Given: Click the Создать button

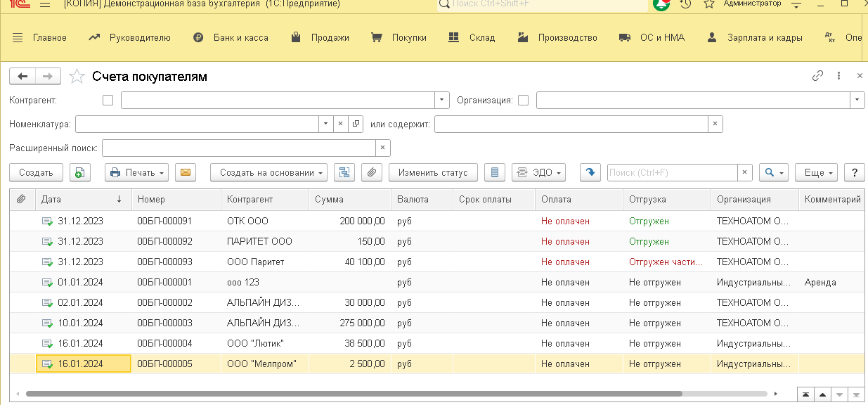Looking at the screenshot, I should [36, 172].
